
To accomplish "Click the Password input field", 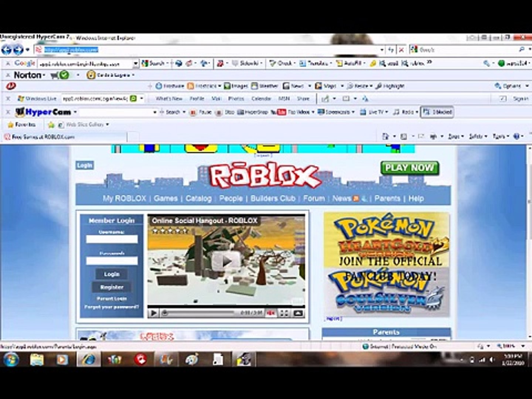I will pyautogui.click(x=112, y=261).
